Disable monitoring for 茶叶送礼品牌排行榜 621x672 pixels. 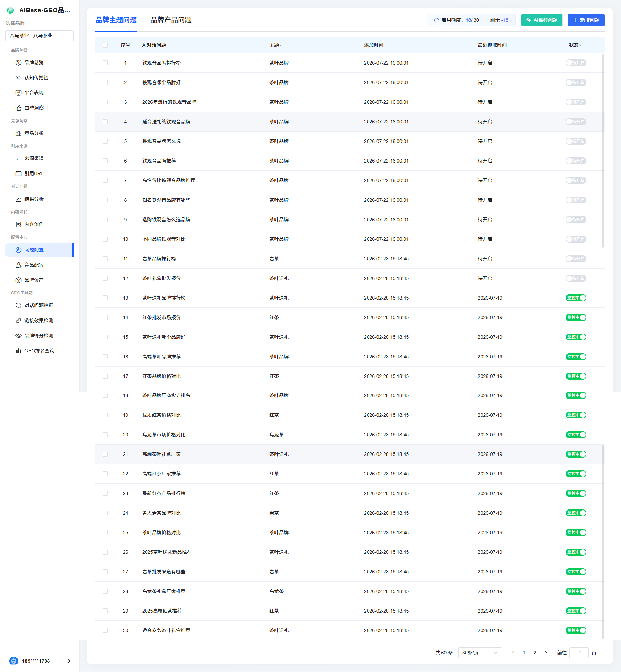click(x=576, y=298)
